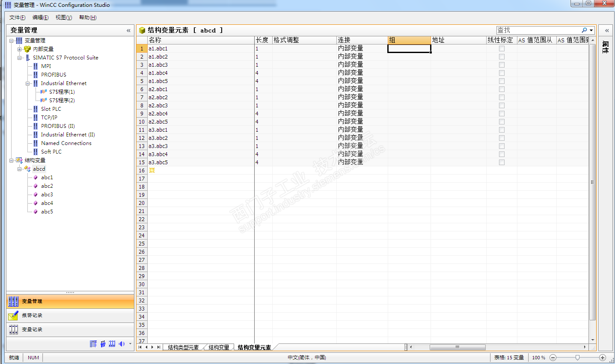This screenshot has width=615, height=364.
Task: Expand the 属性 properties panel
Action: click(607, 30)
